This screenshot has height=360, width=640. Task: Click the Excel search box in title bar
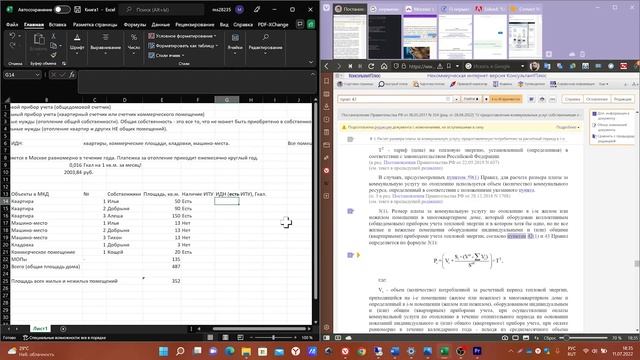(x=162, y=9)
